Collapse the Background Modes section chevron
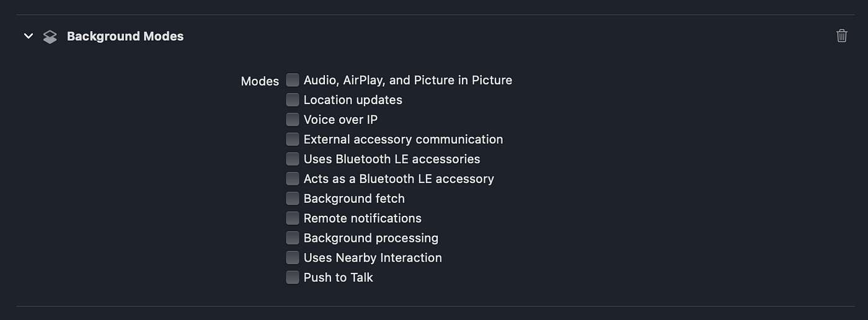868x320 pixels. click(28, 37)
